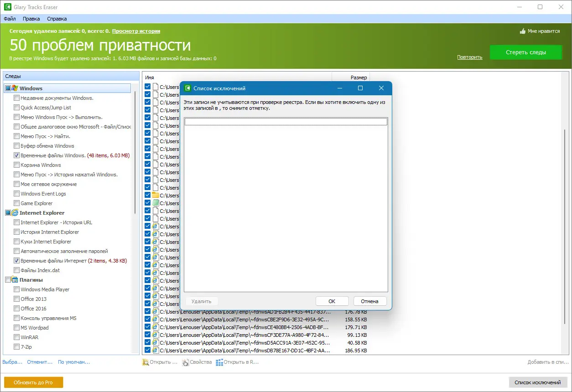This screenshot has height=392, width=572.
Task: Click the Повторить link
Action: pyautogui.click(x=470, y=57)
